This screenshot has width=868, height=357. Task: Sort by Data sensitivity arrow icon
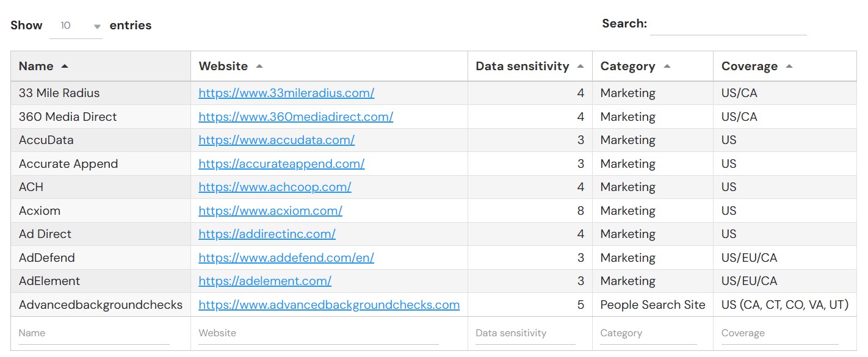[x=580, y=66]
